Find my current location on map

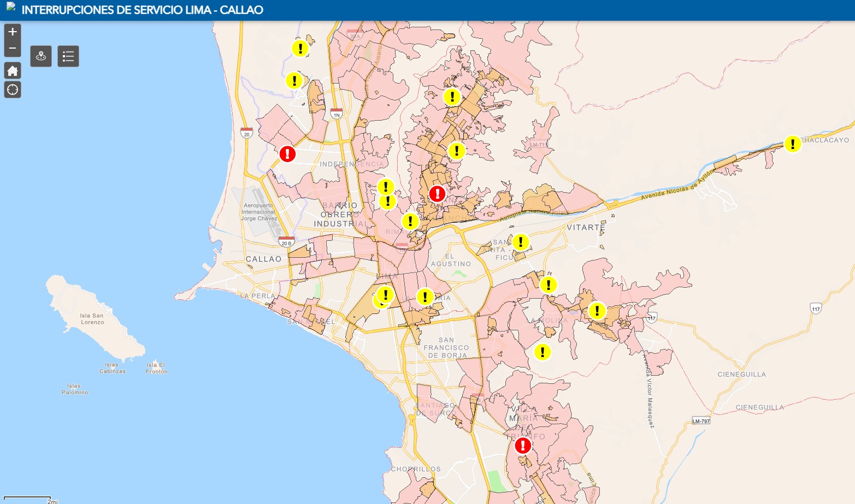(x=13, y=90)
